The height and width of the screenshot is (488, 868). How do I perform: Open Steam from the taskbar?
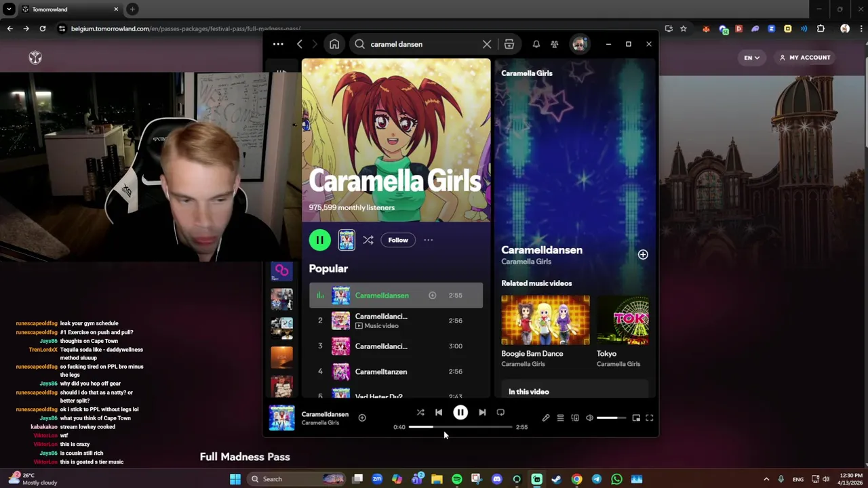(557, 479)
